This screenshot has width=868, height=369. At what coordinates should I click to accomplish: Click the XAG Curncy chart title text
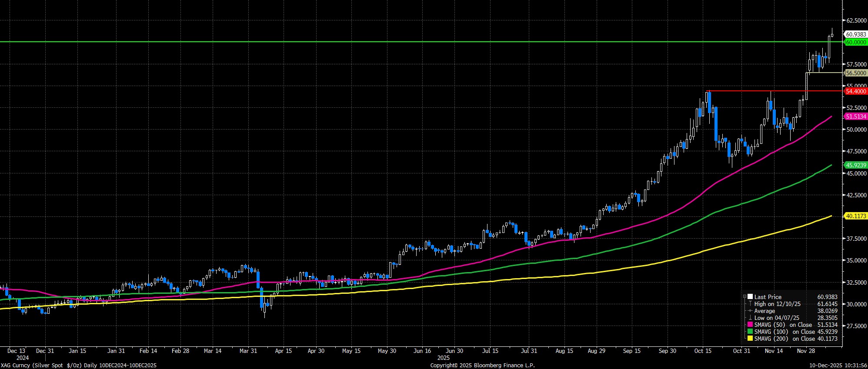click(x=78, y=366)
